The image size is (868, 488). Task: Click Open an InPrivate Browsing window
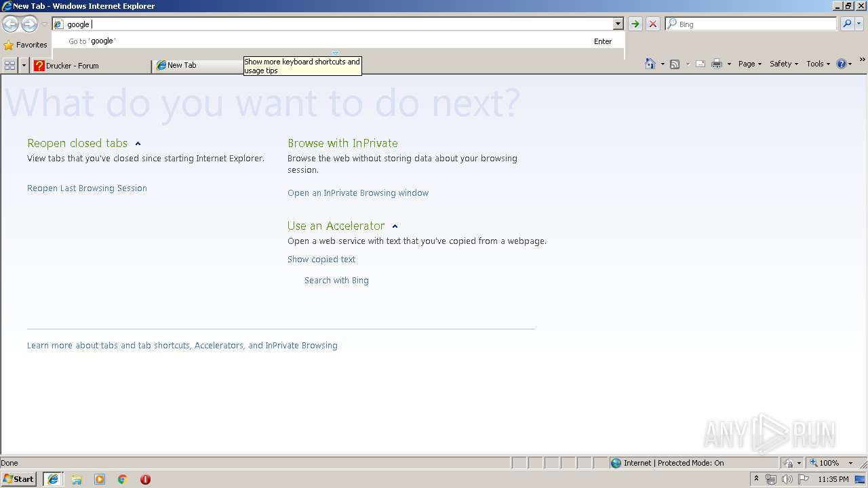click(x=358, y=193)
